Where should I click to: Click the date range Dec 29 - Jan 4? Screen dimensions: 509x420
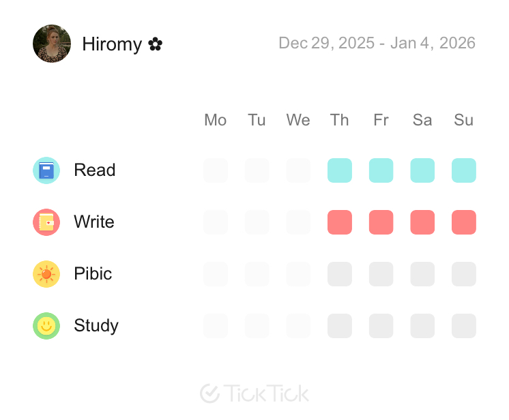pyautogui.click(x=377, y=43)
